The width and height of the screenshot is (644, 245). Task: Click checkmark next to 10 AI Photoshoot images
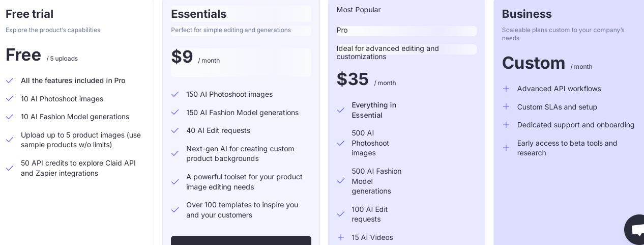tap(10, 99)
